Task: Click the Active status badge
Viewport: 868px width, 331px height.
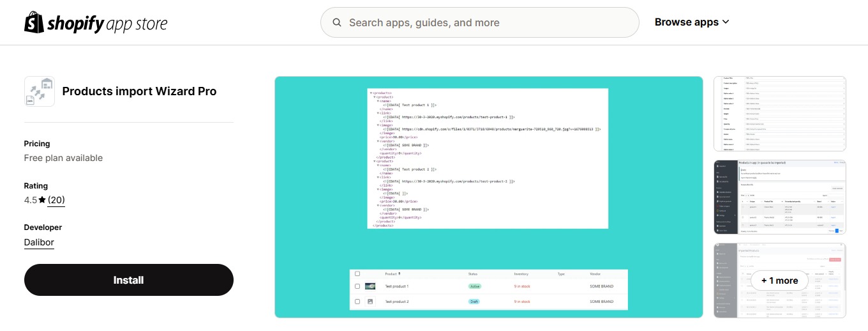Action: [x=475, y=286]
